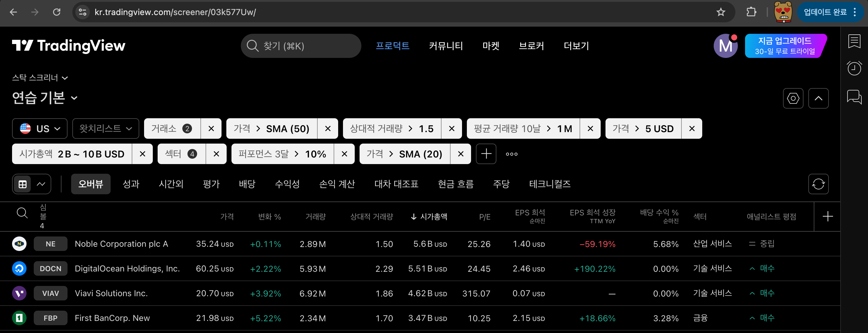Switch to table view toggle
Image resolution: width=868 pixels, height=333 pixels.
pos(23,184)
